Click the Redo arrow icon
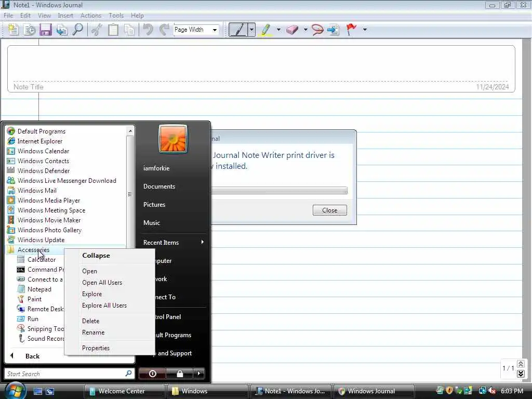The image size is (532, 399). pyautogui.click(x=165, y=30)
